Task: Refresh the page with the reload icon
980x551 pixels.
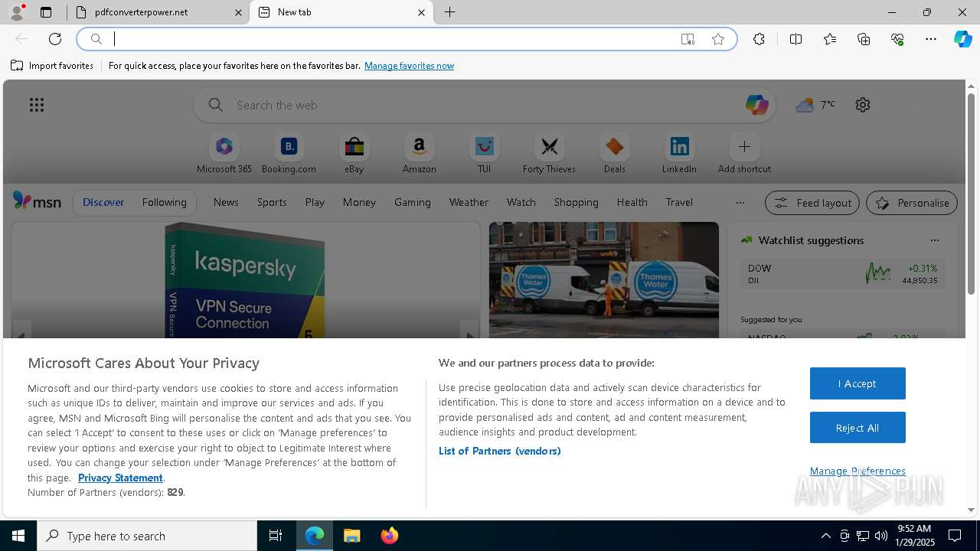Action: click(55, 39)
